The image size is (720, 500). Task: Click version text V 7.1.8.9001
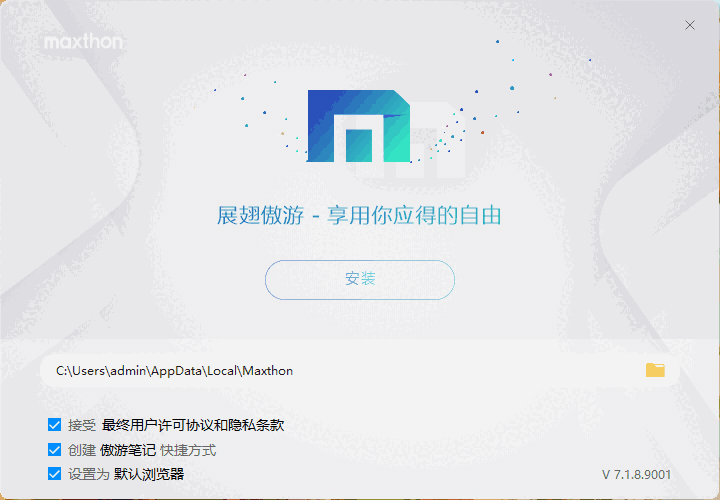pos(636,474)
